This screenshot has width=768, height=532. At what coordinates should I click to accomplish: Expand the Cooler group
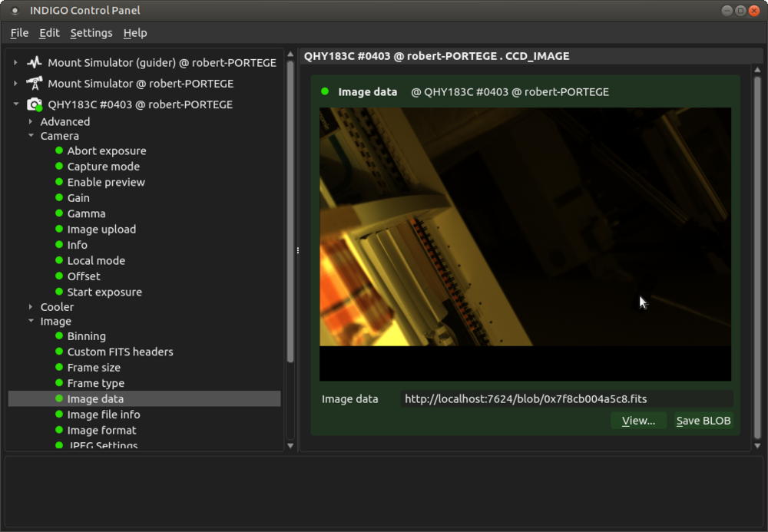click(x=31, y=306)
